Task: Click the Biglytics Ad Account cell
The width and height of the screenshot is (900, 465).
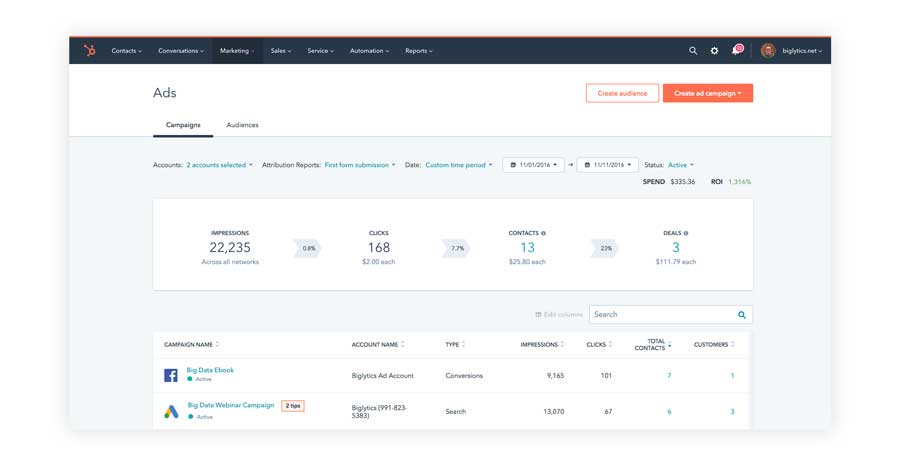Action: tap(383, 376)
